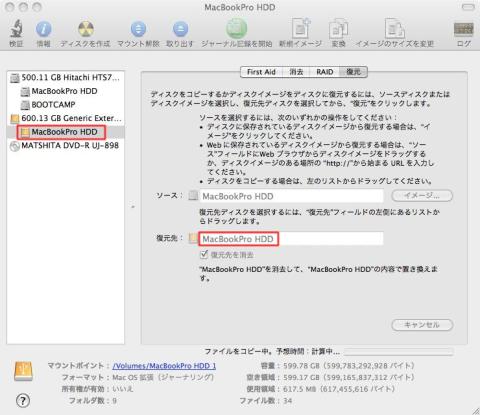Click the New Image (新規イメージ) toolbar icon
480x415 pixels.
301,29
